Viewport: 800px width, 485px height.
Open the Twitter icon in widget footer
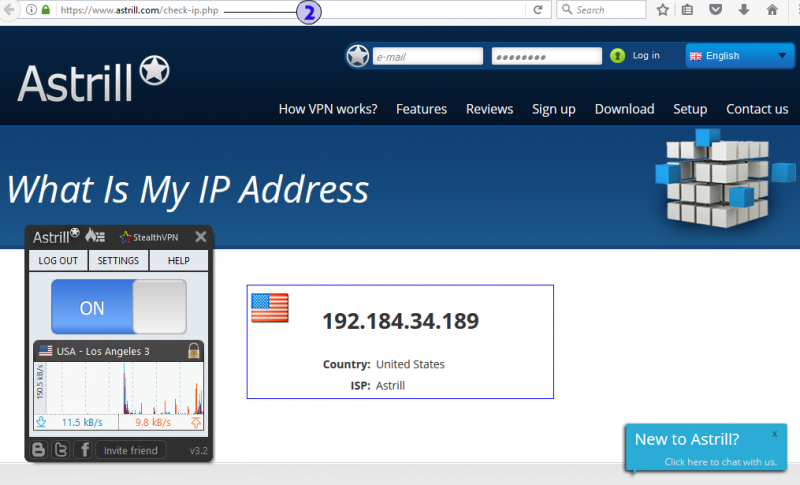(x=61, y=450)
